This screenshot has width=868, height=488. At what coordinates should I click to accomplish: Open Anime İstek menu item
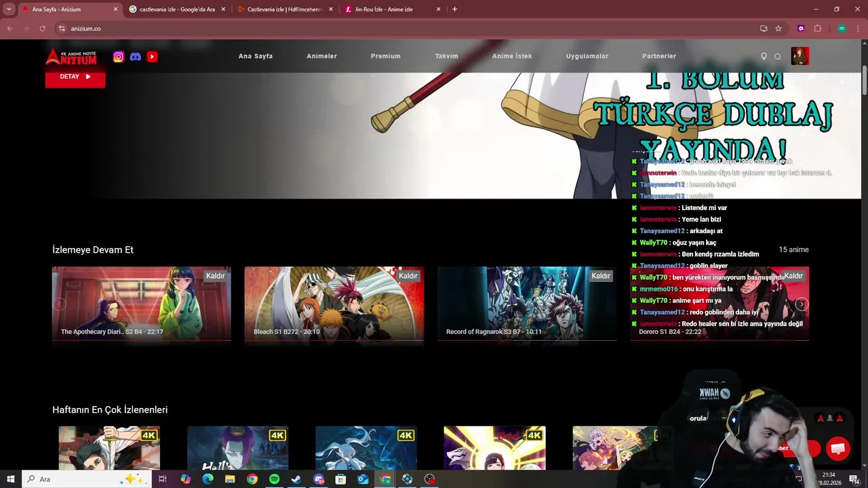(512, 56)
